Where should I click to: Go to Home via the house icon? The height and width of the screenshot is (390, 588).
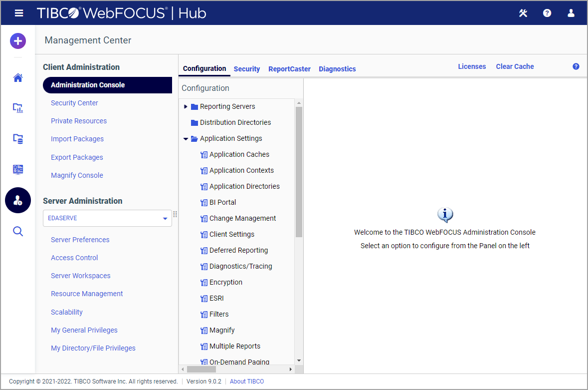[18, 78]
